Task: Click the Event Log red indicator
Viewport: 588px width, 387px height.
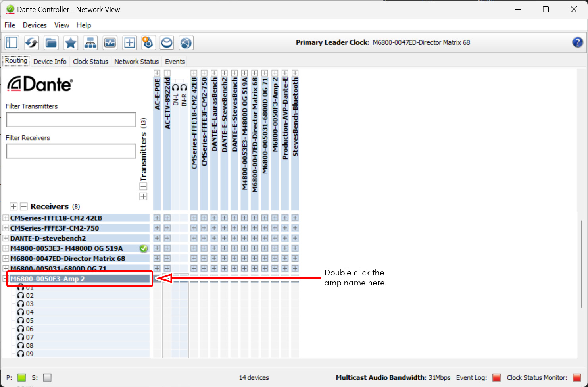Action: (496, 377)
